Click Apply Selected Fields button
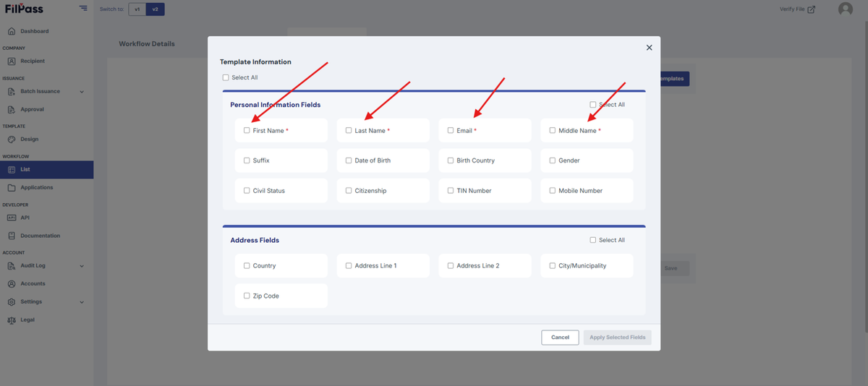868x386 pixels. click(x=618, y=338)
